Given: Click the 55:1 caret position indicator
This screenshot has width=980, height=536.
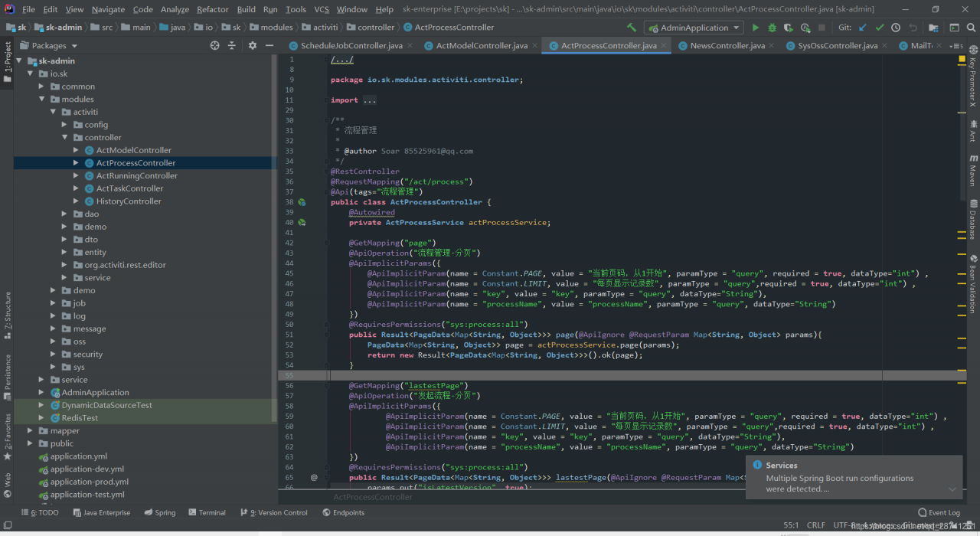Looking at the screenshot, I should click(x=792, y=525).
